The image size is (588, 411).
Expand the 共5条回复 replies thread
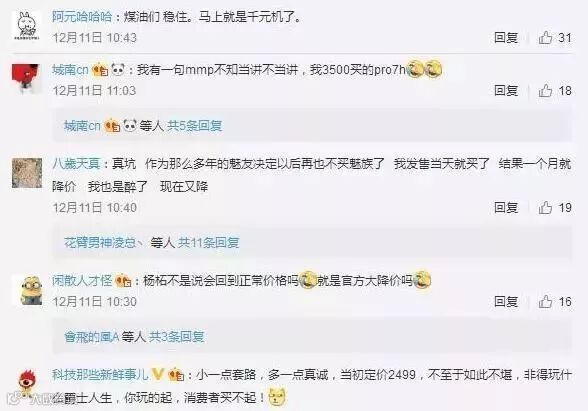(195, 126)
